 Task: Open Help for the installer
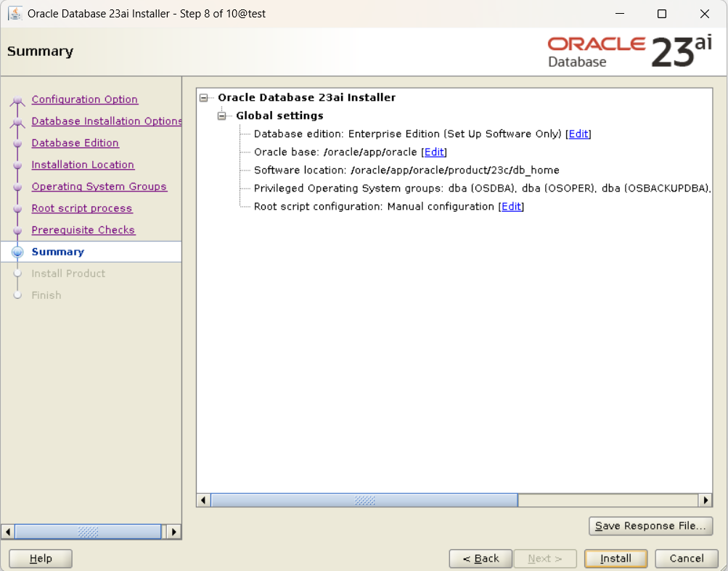[x=41, y=559]
